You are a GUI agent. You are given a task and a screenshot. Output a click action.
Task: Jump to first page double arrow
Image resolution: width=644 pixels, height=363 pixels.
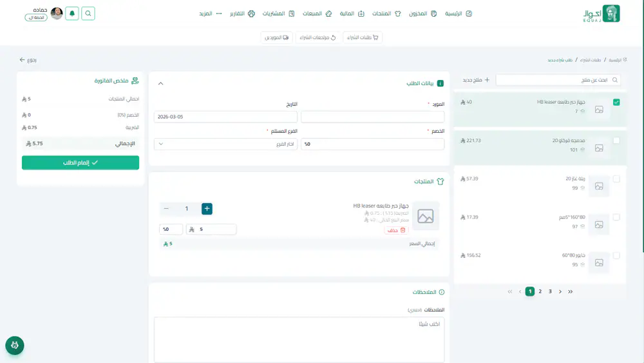(x=509, y=291)
